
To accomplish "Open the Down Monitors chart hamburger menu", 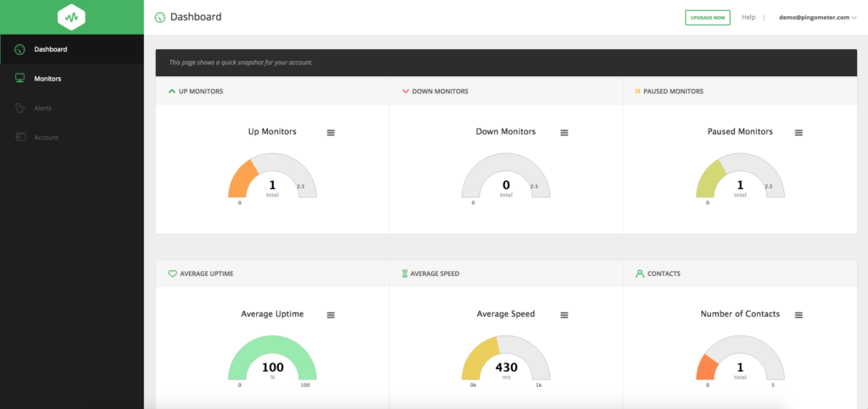I will point(565,132).
